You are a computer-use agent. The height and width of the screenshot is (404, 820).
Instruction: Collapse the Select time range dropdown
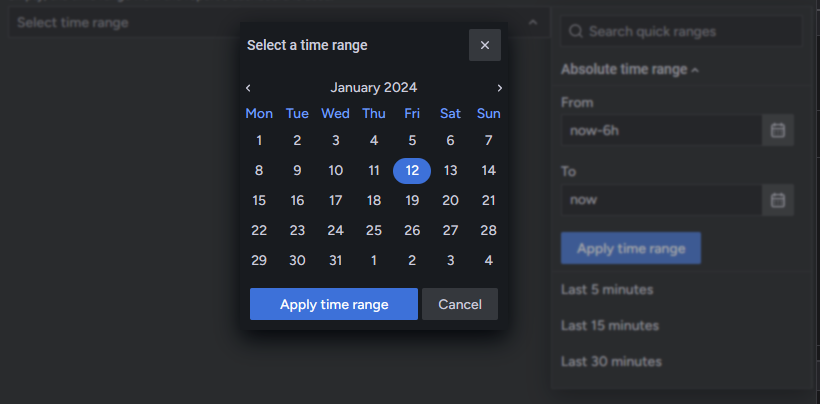[x=533, y=22]
